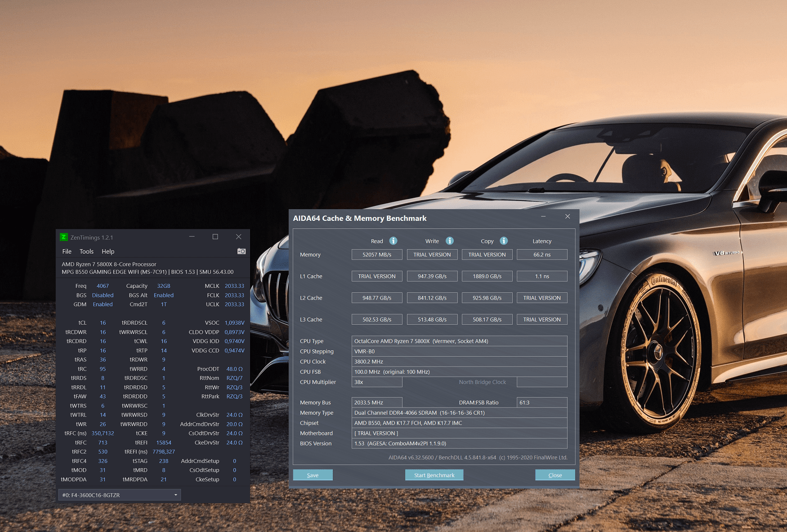Click the Memory Bus 2033.5 MHz field
787x532 pixels.
pyautogui.click(x=377, y=402)
